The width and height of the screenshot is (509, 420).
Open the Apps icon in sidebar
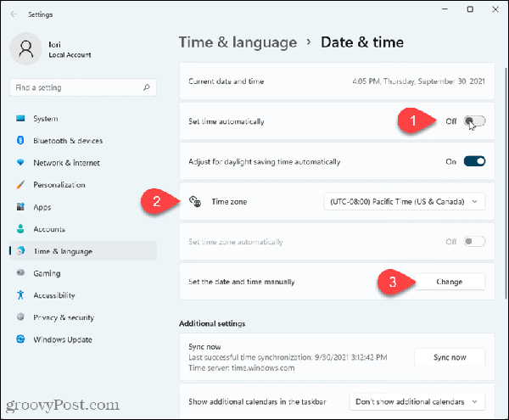20,207
